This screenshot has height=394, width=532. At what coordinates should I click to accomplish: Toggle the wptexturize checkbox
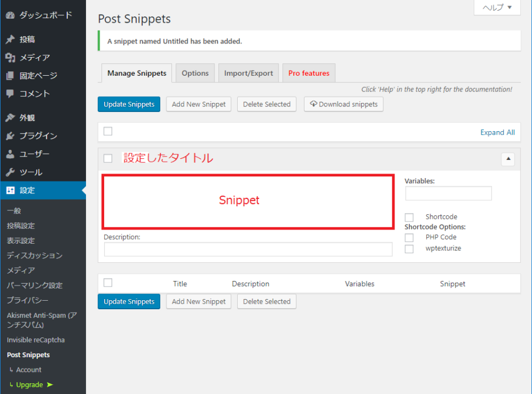coord(409,249)
